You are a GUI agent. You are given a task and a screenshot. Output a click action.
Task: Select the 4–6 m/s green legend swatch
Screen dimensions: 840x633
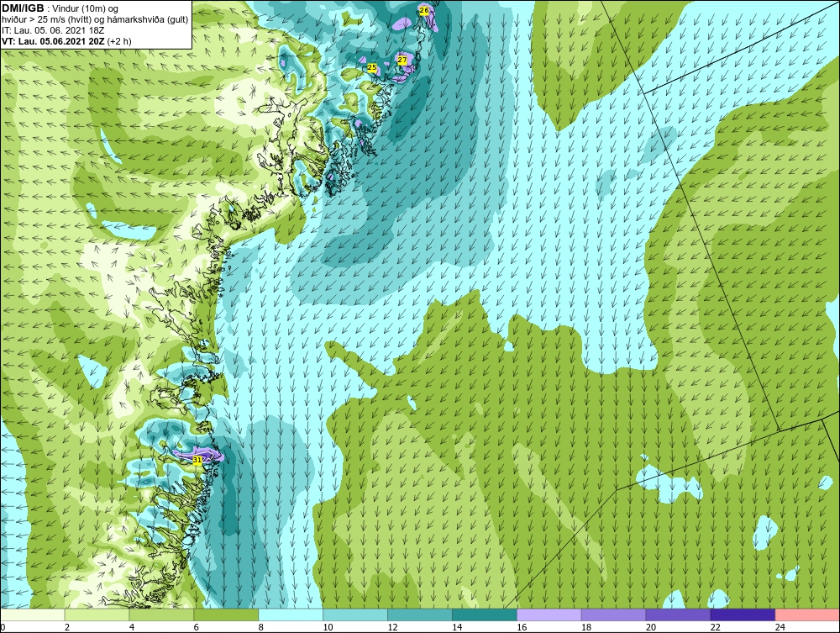coord(162,615)
